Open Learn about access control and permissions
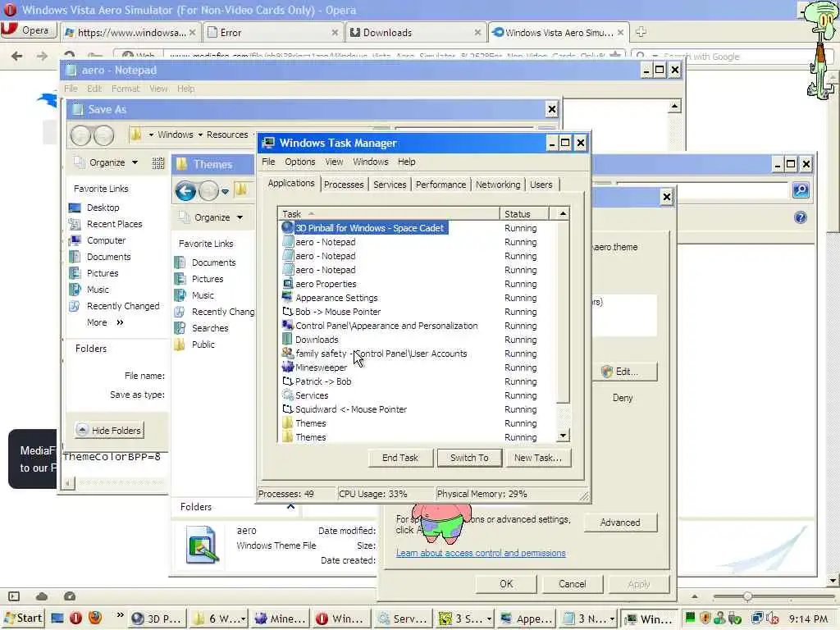This screenshot has height=630, width=840. coord(481,553)
